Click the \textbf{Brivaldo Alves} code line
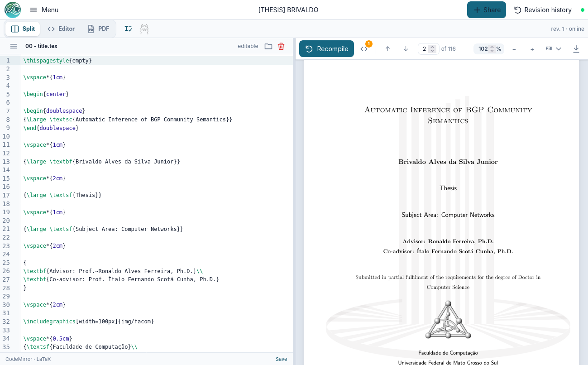The image size is (588, 365). [102, 162]
